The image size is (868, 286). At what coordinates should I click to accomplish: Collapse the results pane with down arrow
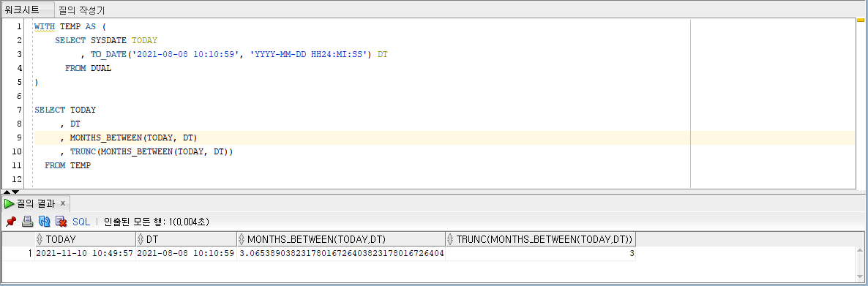pyautogui.click(x=15, y=192)
